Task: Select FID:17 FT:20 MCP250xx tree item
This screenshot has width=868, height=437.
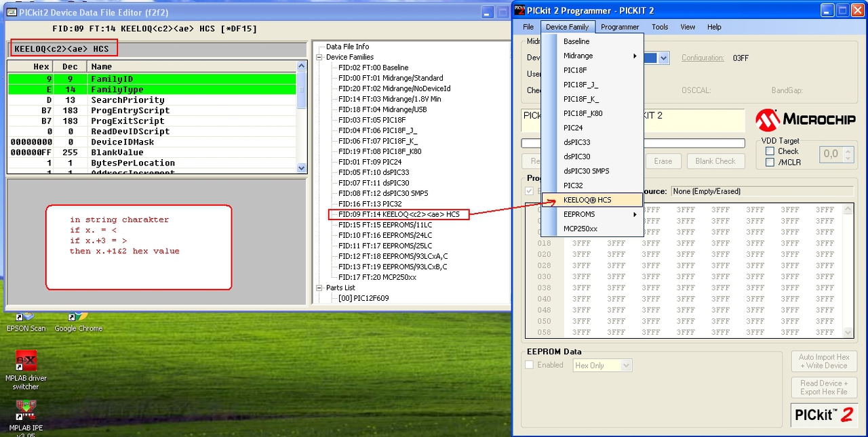Action: (378, 277)
